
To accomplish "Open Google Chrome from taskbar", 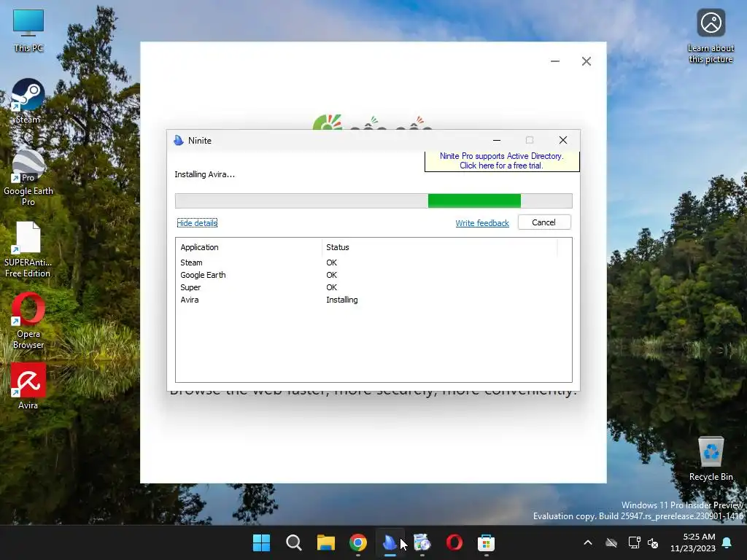I will tap(357, 542).
